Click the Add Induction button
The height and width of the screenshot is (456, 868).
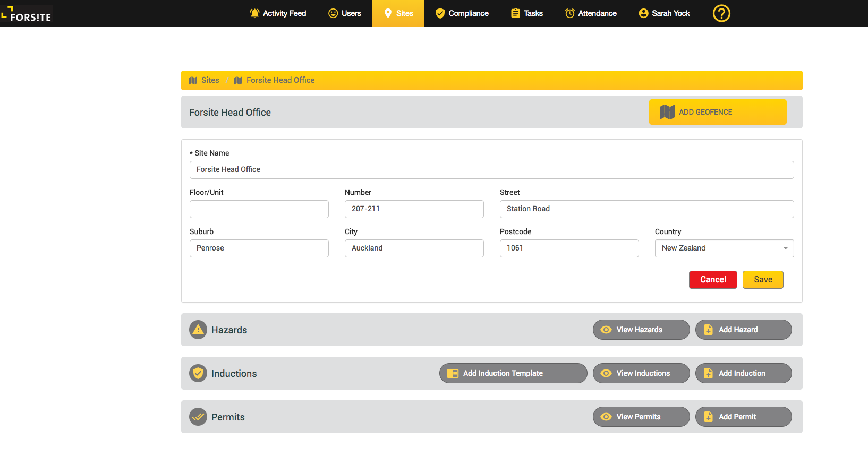[743, 373]
